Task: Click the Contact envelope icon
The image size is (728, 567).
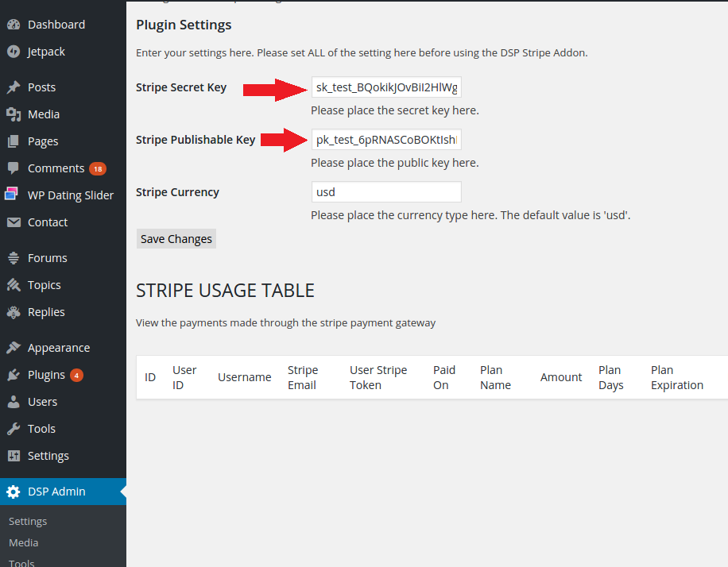Action: (14, 222)
